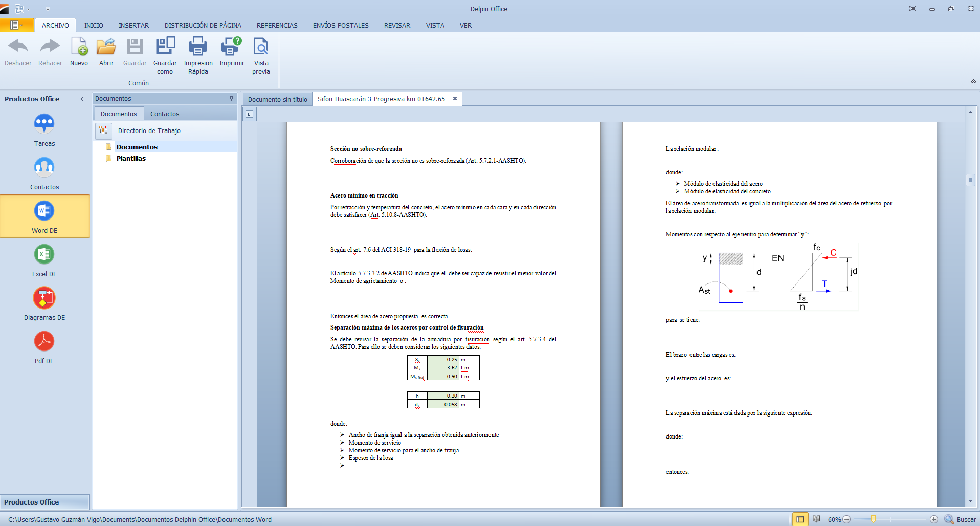
Task: Click the Buscar search button
Action: tap(960, 519)
